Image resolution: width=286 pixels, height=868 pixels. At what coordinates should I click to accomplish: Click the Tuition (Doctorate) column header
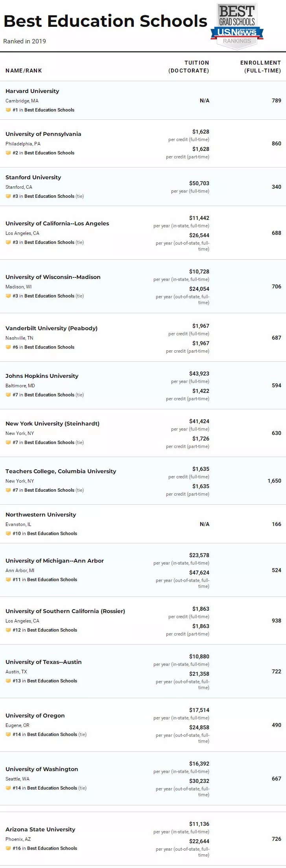click(x=189, y=67)
